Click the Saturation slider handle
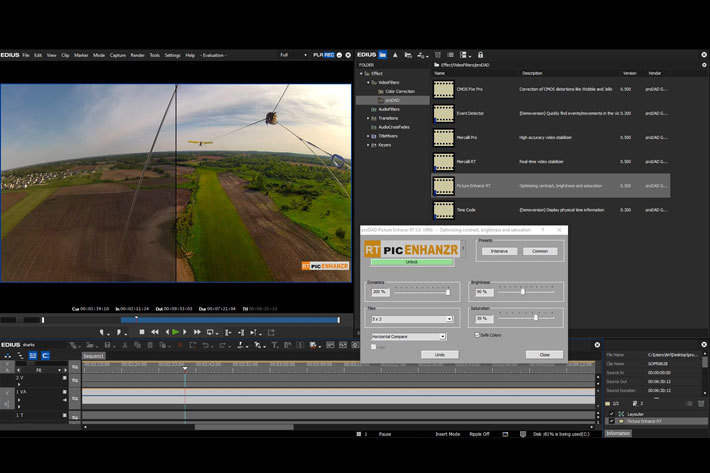The width and height of the screenshot is (710, 473). click(x=536, y=318)
